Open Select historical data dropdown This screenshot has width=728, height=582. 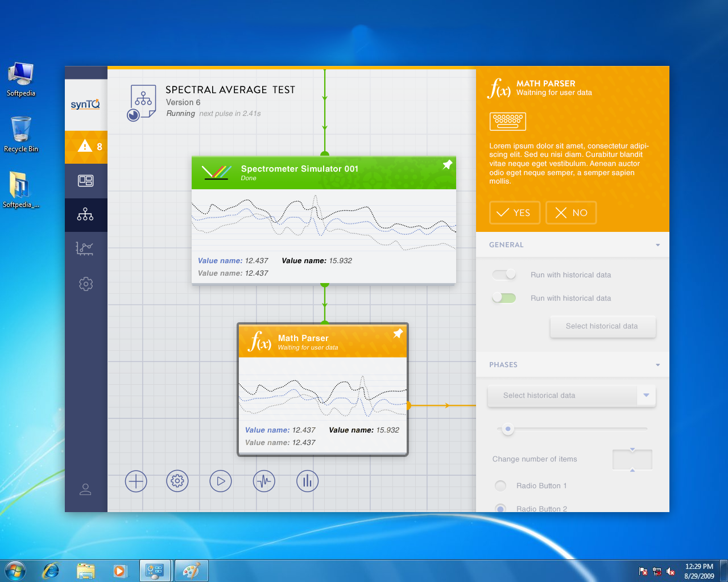[x=572, y=396]
